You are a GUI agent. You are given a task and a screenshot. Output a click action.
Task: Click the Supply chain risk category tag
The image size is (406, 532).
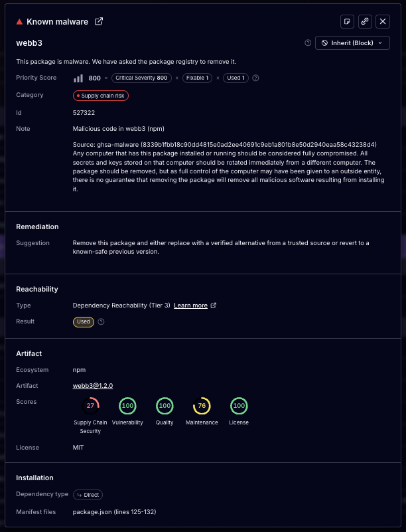(x=101, y=96)
